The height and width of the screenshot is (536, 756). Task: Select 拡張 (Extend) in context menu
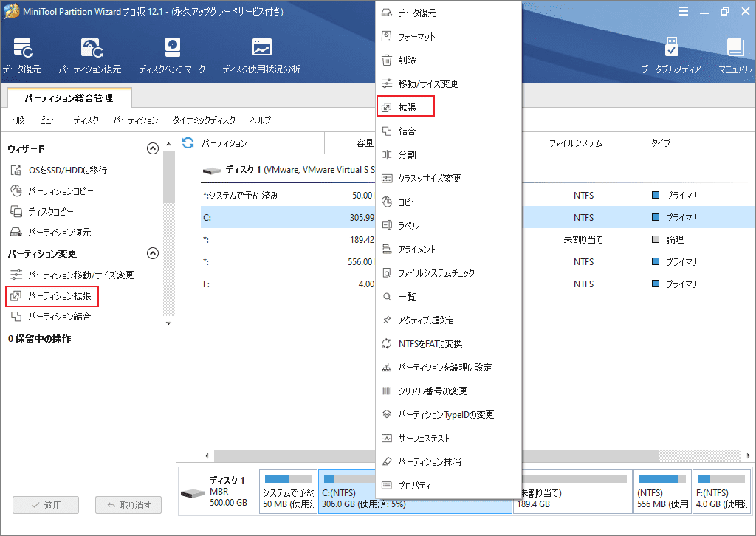pos(448,108)
